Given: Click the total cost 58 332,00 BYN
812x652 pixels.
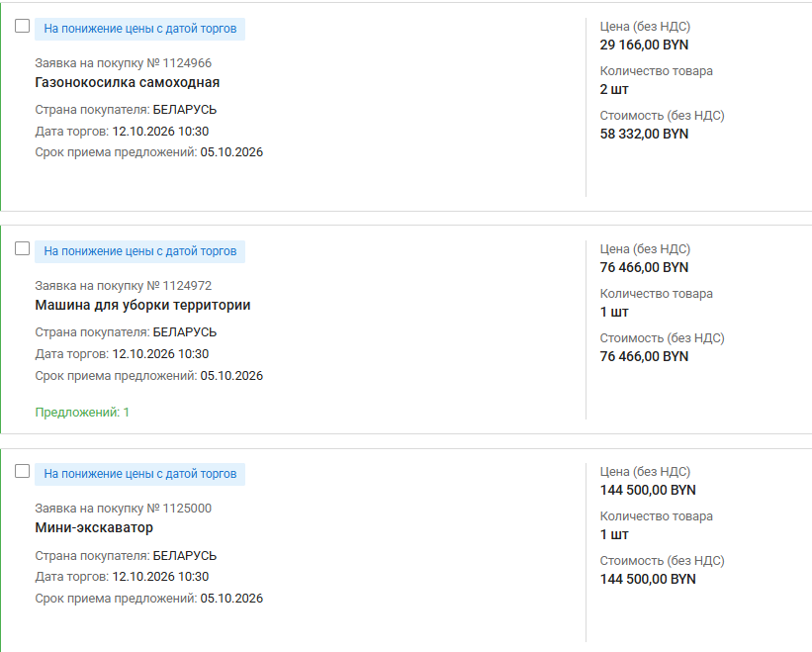Looking at the screenshot, I should [x=644, y=135].
